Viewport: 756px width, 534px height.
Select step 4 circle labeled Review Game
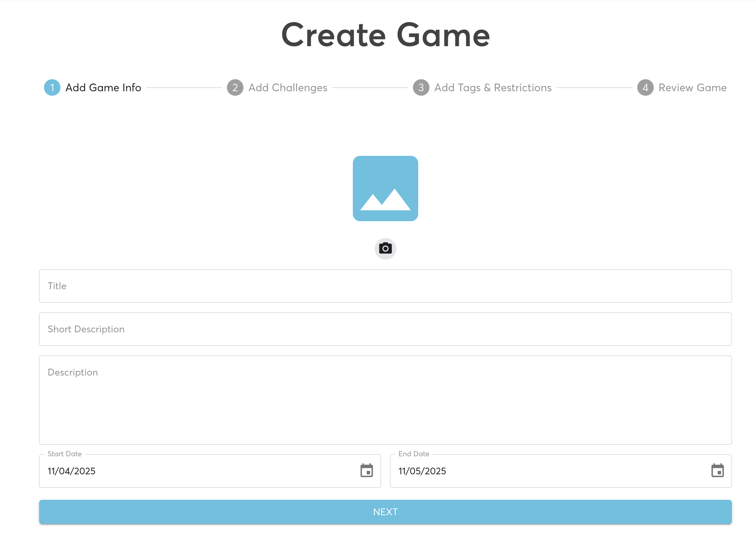point(645,87)
